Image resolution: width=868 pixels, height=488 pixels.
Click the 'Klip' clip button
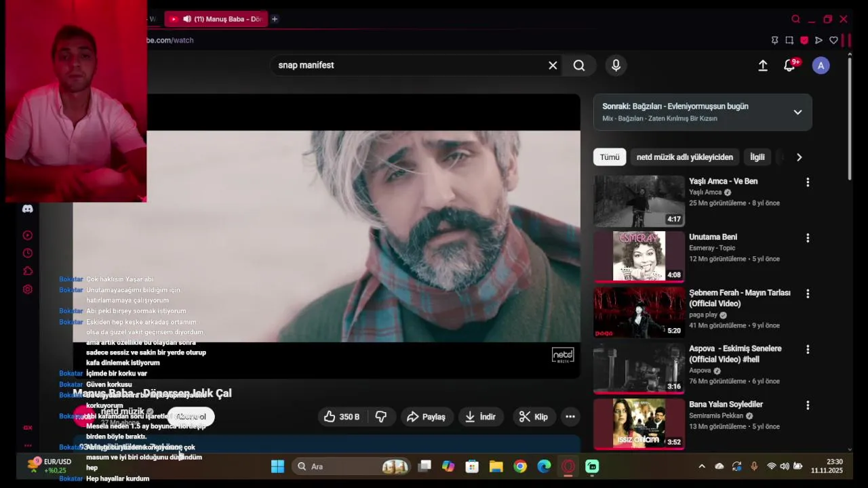tap(534, 417)
